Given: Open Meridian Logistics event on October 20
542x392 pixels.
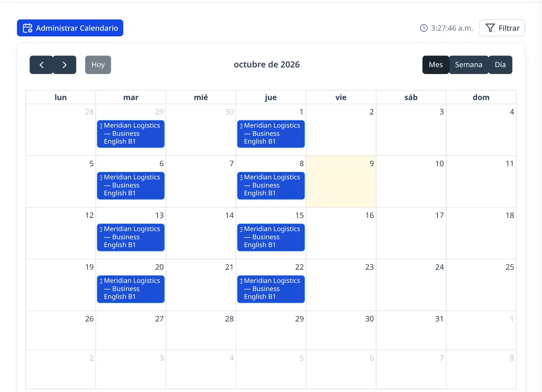Looking at the screenshot, I should click(131, 289).
